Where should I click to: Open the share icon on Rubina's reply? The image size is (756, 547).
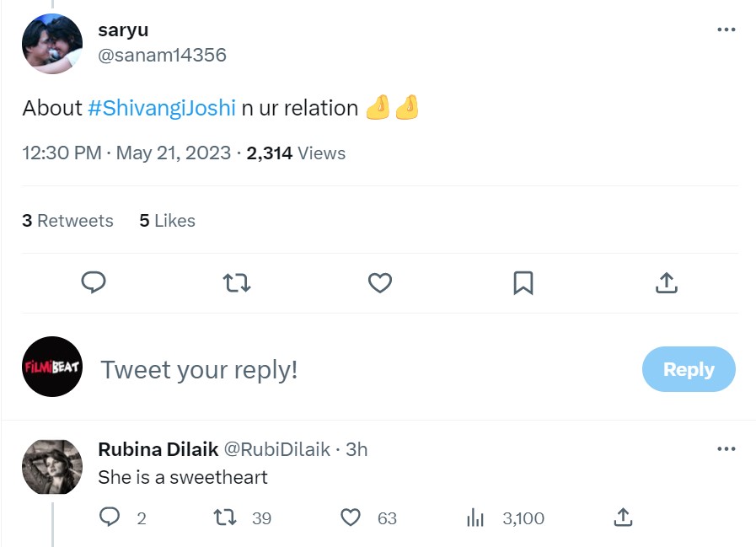(x=623, y=518)
